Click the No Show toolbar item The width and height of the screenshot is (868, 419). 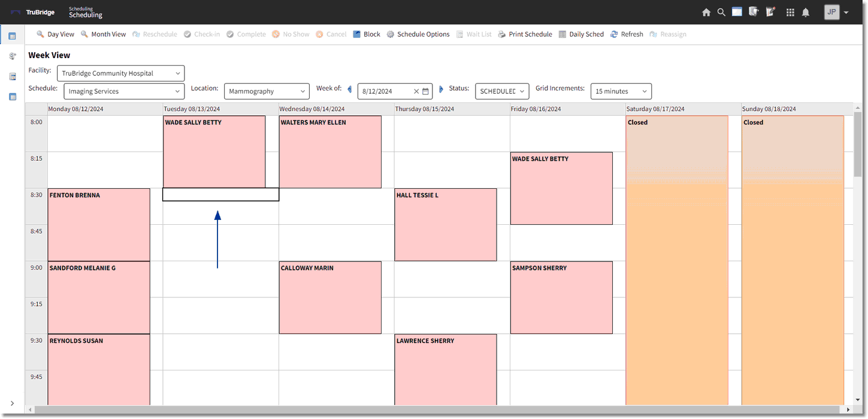pos(291,34)
